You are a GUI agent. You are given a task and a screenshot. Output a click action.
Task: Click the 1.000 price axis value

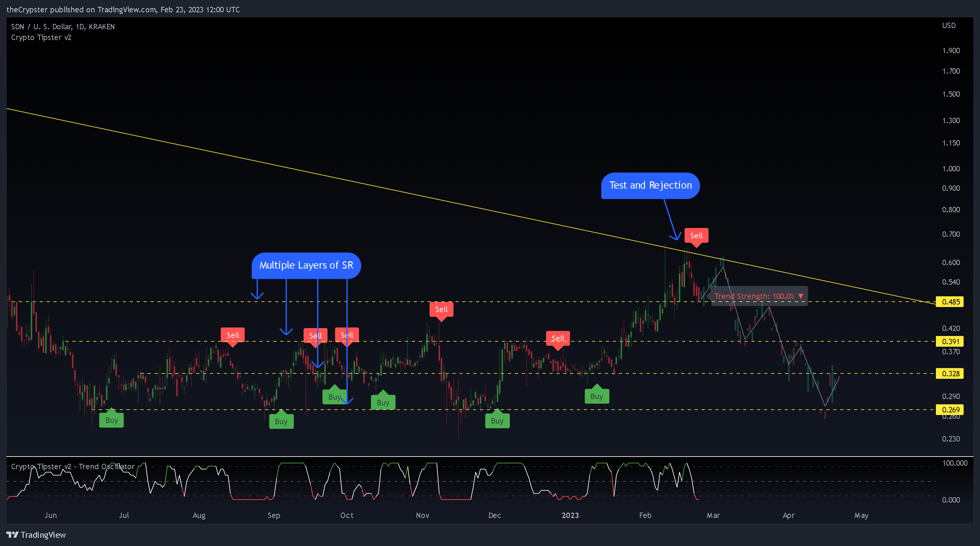click(951, 168)
